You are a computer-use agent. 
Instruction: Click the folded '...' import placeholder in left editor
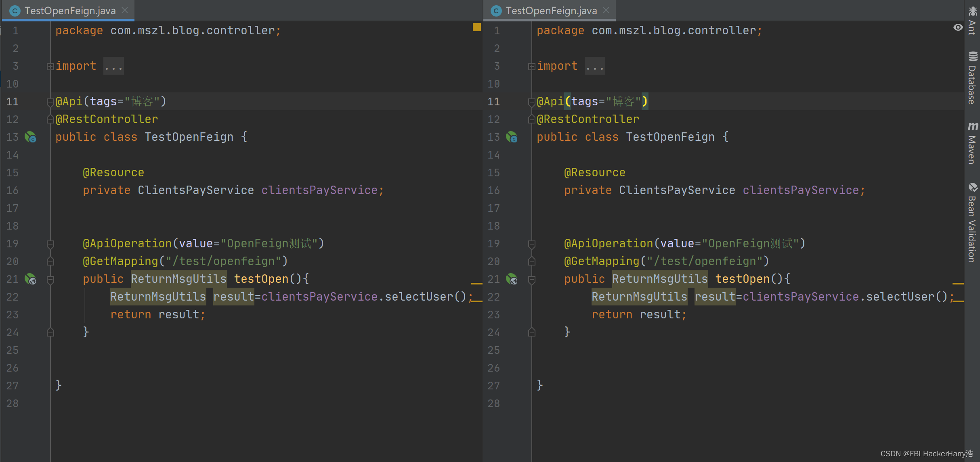113,66
